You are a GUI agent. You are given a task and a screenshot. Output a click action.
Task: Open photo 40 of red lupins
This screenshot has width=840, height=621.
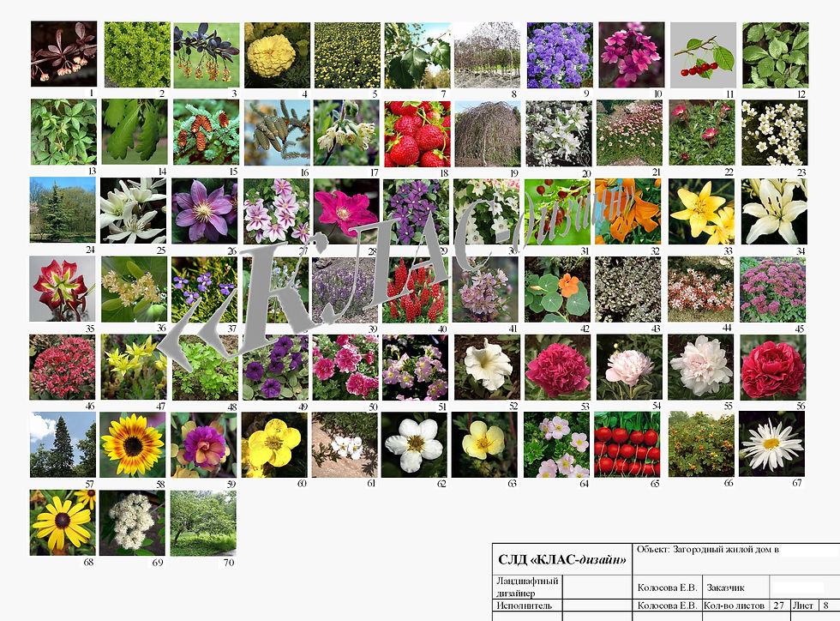click(415, 290)
